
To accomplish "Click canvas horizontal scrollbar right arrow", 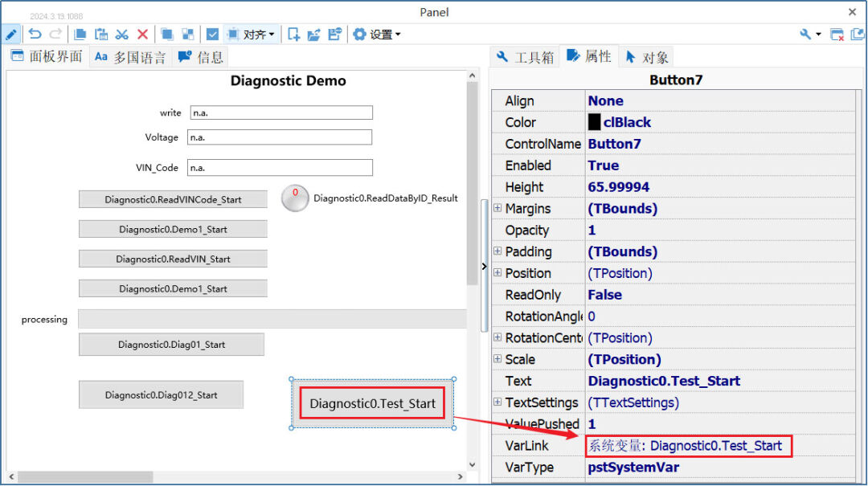I will click(x=460, y=476).
